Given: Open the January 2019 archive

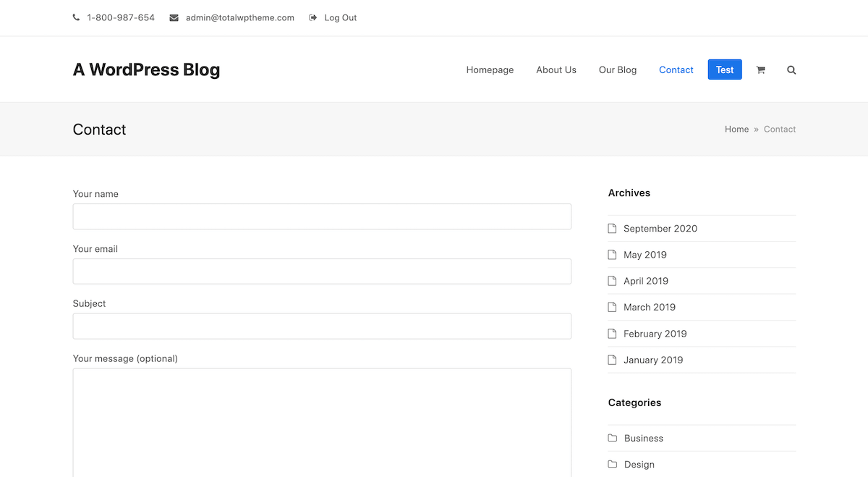Looking at the screenshot, I should click(x=653, y=360).
